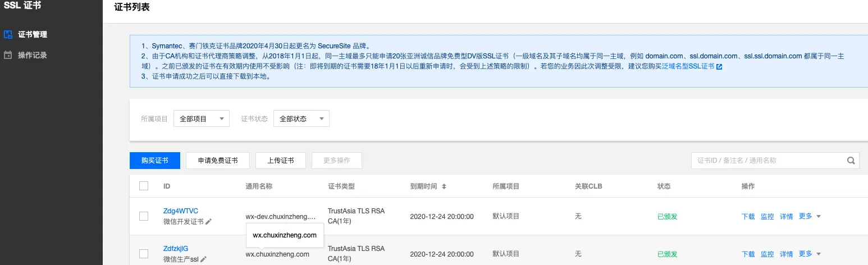Image resolution: width=868 pixels, height=265 pixels.
Task: Click the 购买证书 button
Action: 155,161
